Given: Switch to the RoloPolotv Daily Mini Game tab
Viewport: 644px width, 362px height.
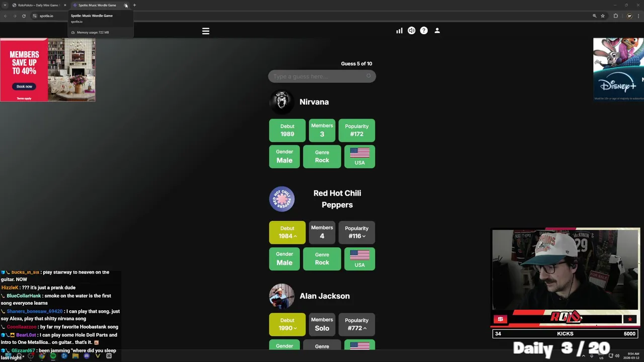Looking at the screenshot, I should [x=39, y=5].
